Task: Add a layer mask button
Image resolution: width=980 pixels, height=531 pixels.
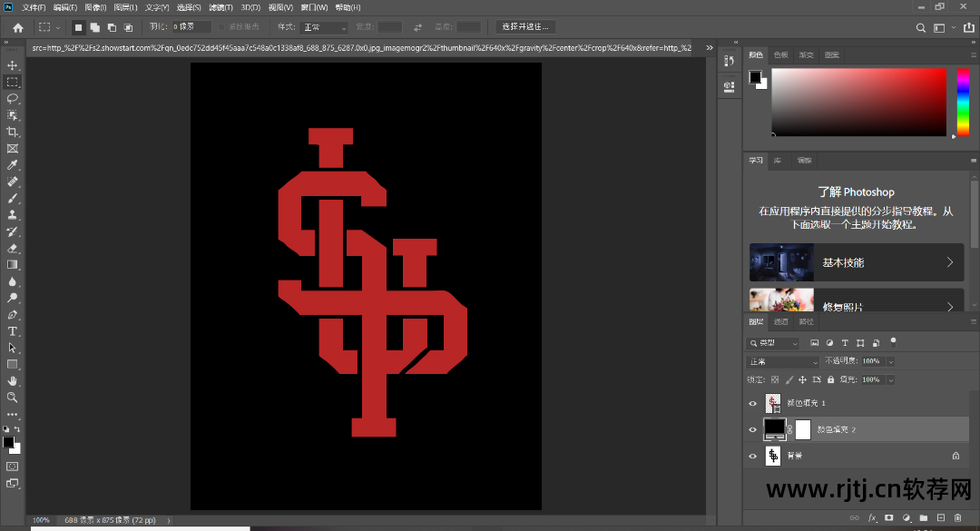Action: click(x=888, y=518)
